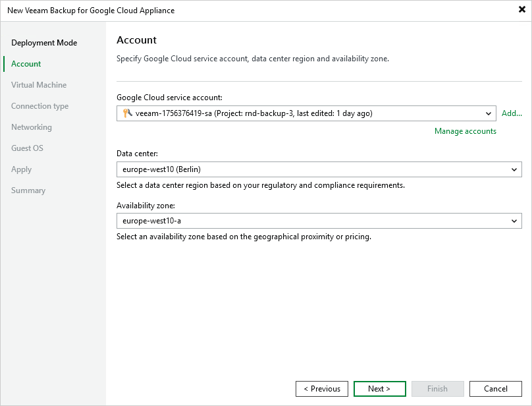Click the 'Specify Google Cloud service account' description
This screenshot has width=532, height=406.
tap(253, 59)
